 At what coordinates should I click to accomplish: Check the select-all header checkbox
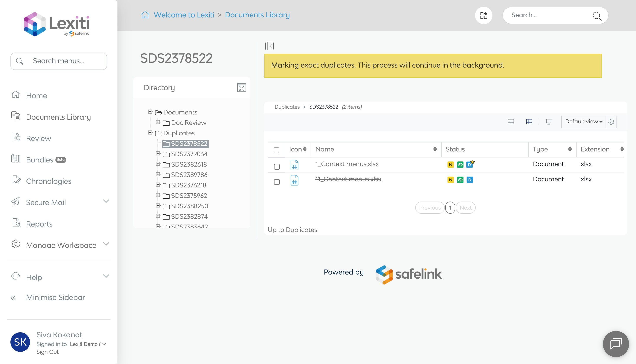click(276, 150)
